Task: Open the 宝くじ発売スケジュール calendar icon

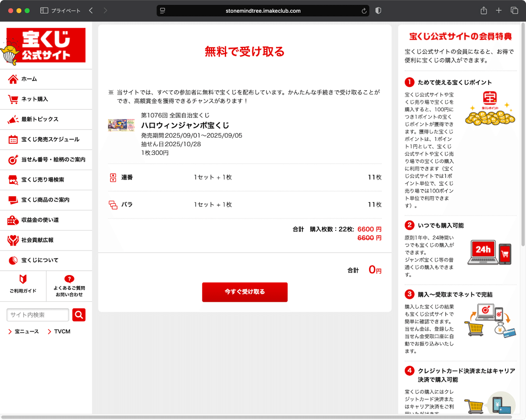Action: coord(13,139)
